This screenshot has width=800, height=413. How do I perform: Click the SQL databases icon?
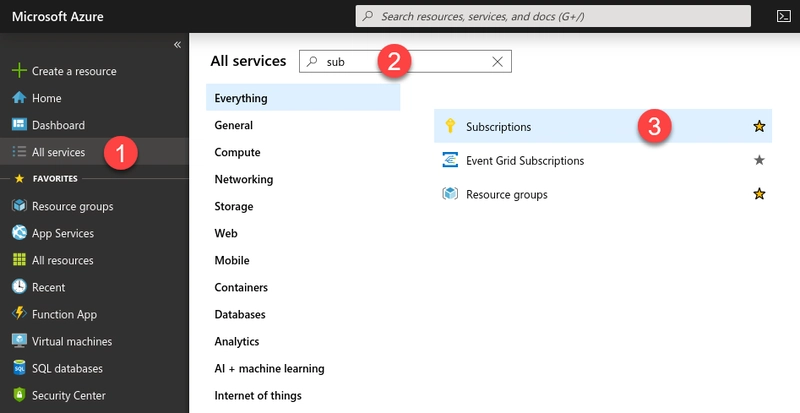click(19, 368)
